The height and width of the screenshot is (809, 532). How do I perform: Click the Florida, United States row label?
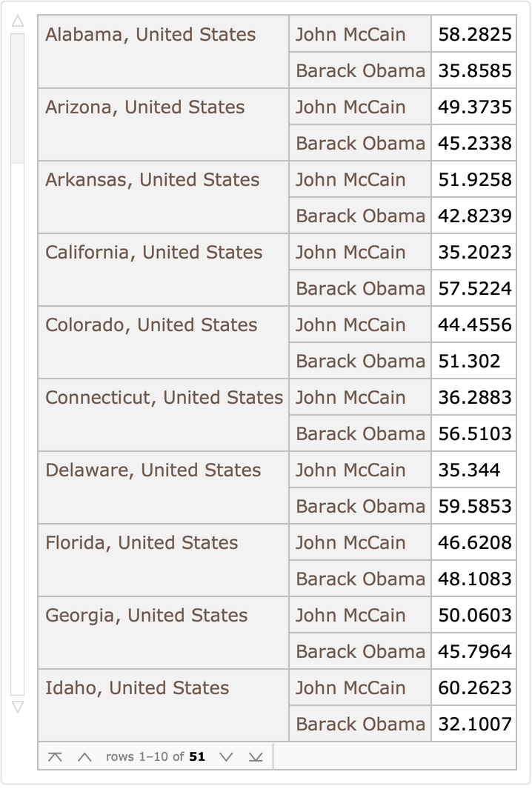pyautogui.click(x=142, y=543)
